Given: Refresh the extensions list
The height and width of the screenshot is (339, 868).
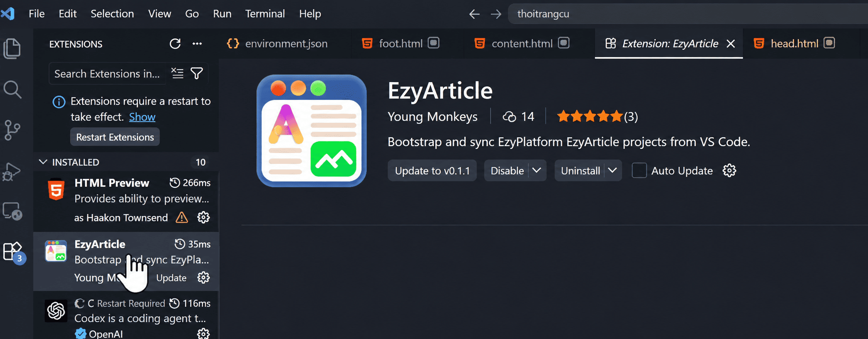Looking at the screenshot, I should point(175,44).
